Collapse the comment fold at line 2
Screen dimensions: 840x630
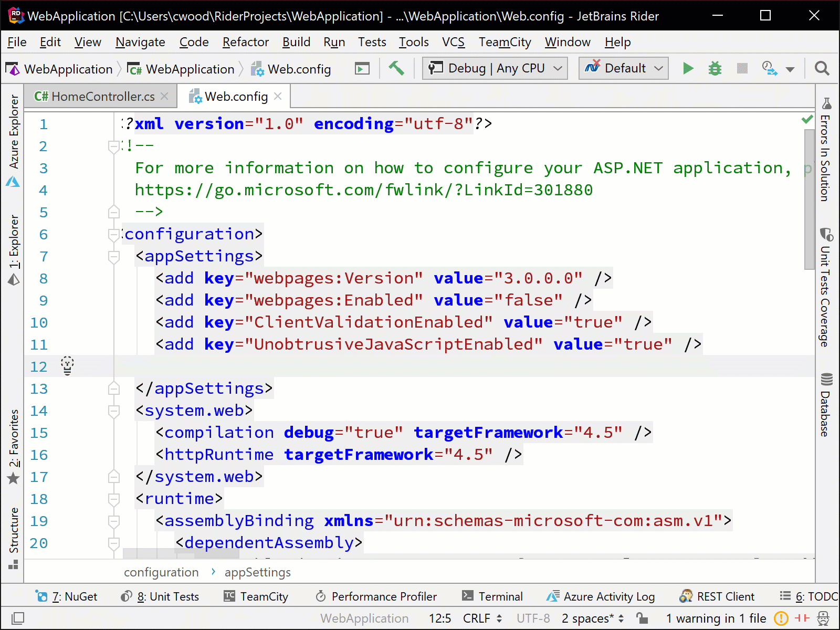pyautogui.click(x=113, y=146)
